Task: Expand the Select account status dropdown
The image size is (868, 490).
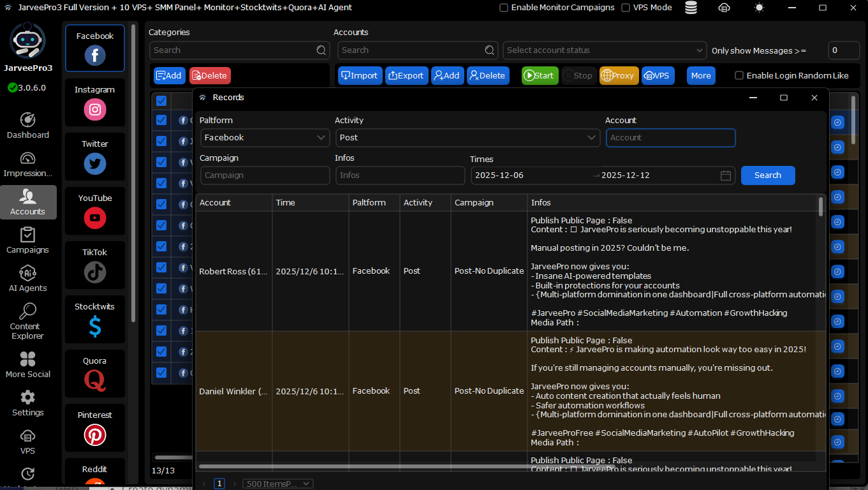Action: click(x=604, y=50)
